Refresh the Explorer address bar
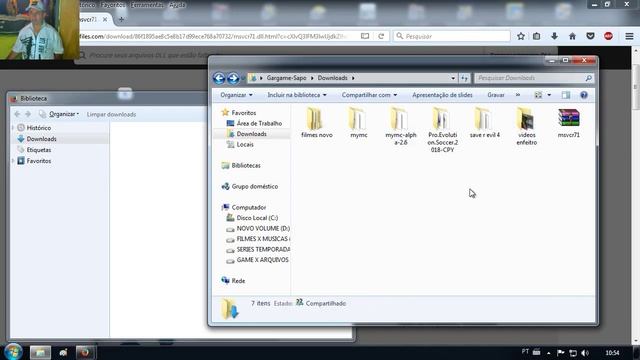 [464, 78]
